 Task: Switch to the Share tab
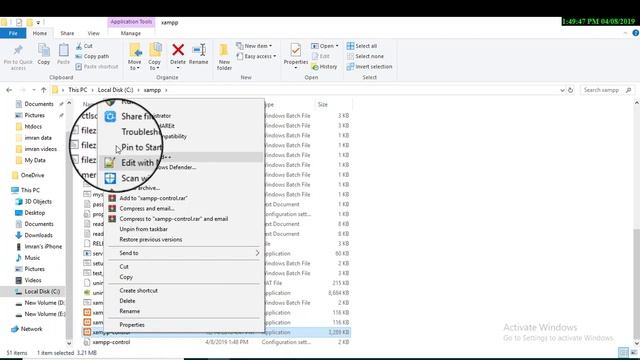point(67,33)
